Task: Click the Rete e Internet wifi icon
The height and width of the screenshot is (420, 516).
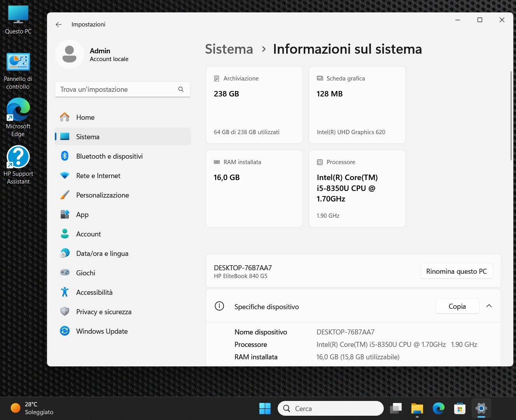Action: [65, 175]
